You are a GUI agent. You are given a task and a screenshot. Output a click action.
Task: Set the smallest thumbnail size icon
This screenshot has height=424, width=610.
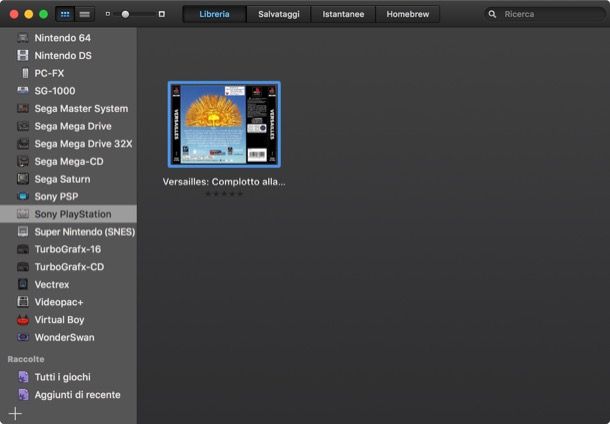pos(108,14)
